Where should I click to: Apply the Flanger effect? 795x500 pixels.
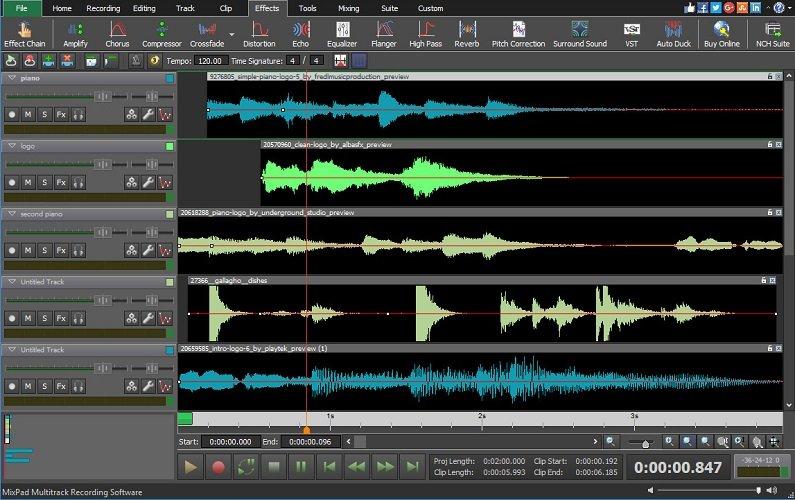384,34
